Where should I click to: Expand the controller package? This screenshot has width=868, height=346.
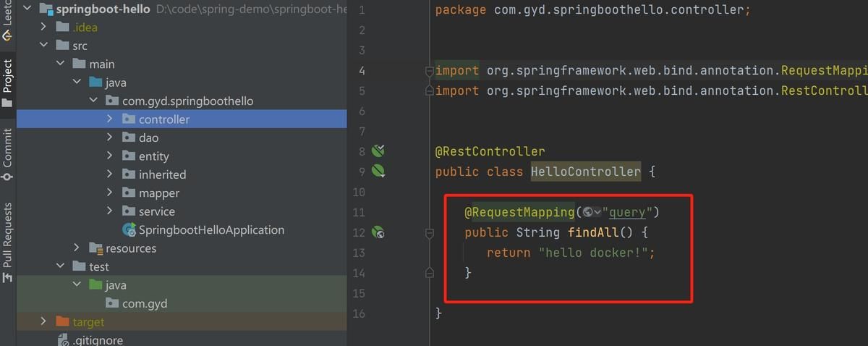109,119
